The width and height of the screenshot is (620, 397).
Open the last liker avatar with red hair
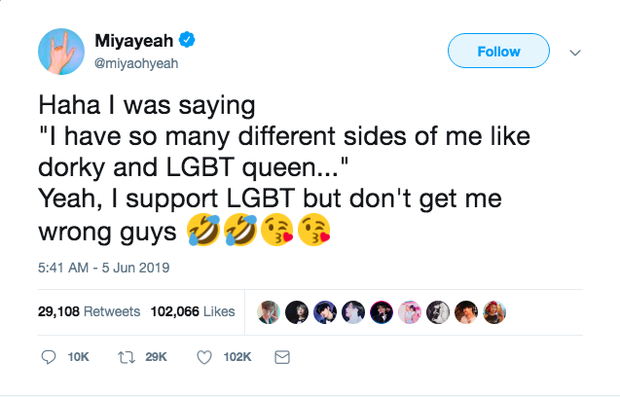click(495, 312)
